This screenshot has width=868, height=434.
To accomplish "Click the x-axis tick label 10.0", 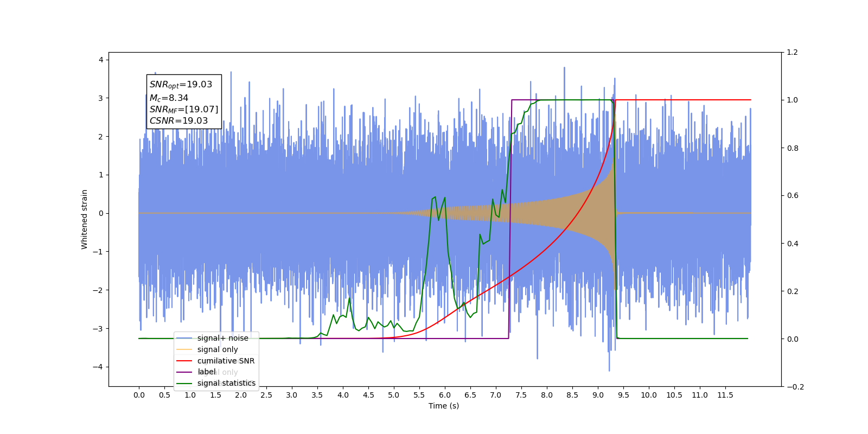I will click(649, 395).
